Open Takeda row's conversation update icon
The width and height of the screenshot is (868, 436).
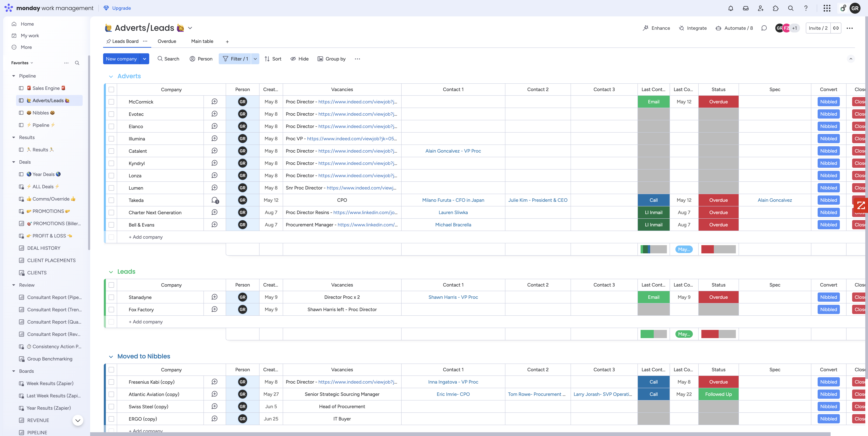coord(215,200)
